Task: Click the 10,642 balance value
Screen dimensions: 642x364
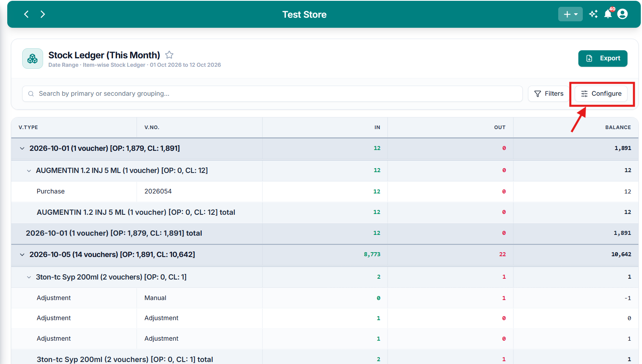Action: 621,255
